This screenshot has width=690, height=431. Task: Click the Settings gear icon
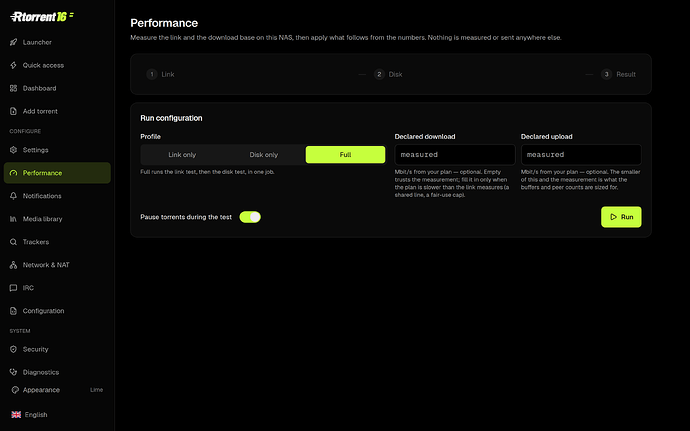point(13,150)
